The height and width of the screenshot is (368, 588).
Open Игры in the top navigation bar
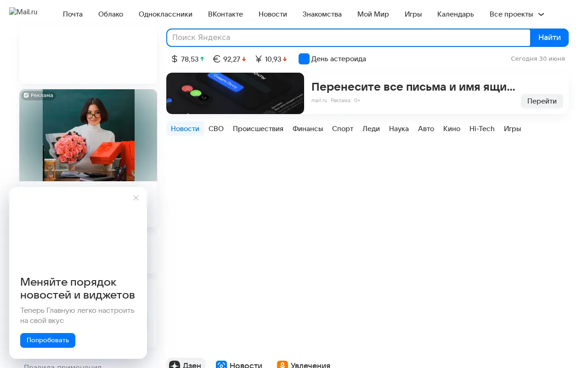pos(413,14)
